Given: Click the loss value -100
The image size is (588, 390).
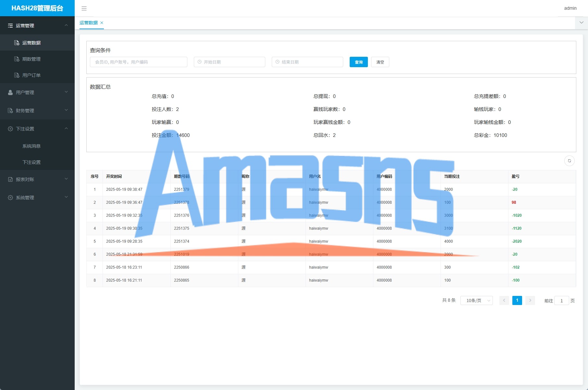Looking at the screenshot, I should 516,280.
